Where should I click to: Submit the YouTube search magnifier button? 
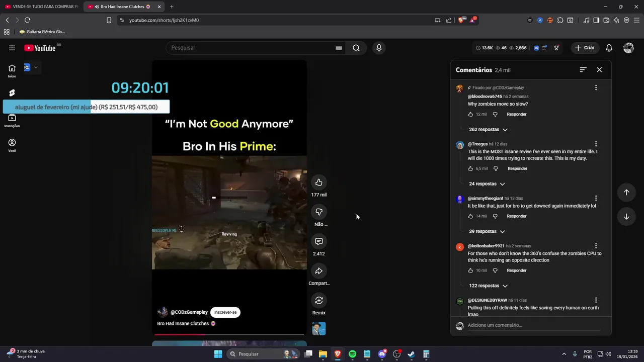click(x=356, y=48)
